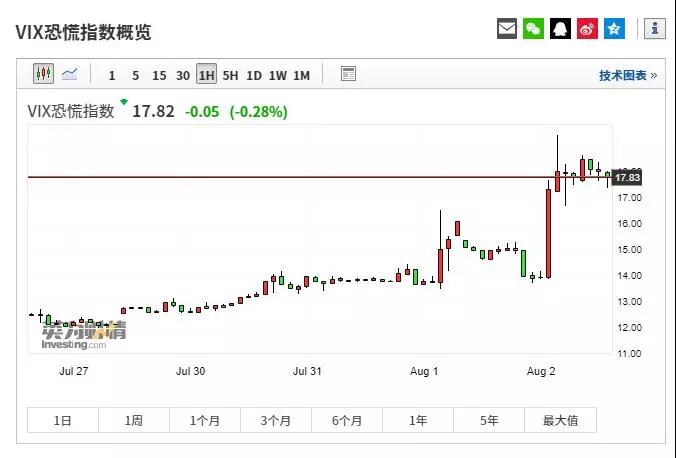Select the 1年 time range tab

click(x=418, y=421)
